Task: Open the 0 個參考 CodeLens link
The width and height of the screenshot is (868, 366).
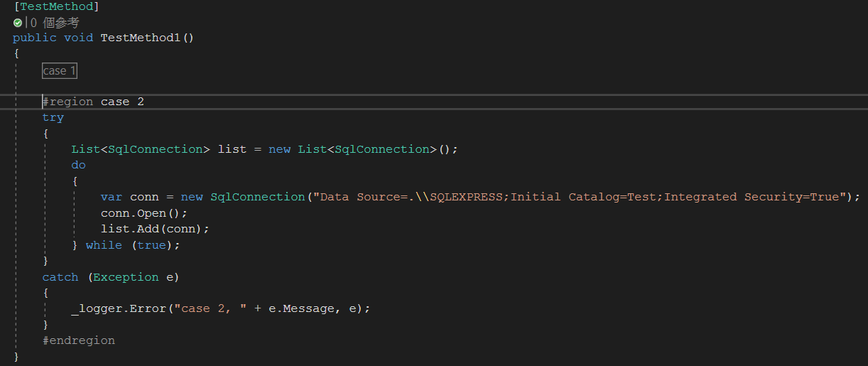Action: point(55,23)
